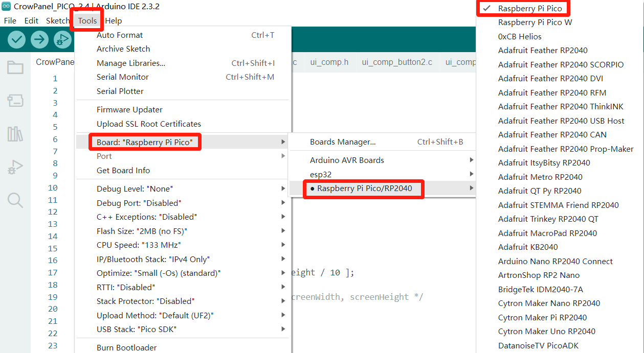Viewport: 644px width, 353px height.
Task: Click line number 10 in the gutter
Action: (53, 188)
